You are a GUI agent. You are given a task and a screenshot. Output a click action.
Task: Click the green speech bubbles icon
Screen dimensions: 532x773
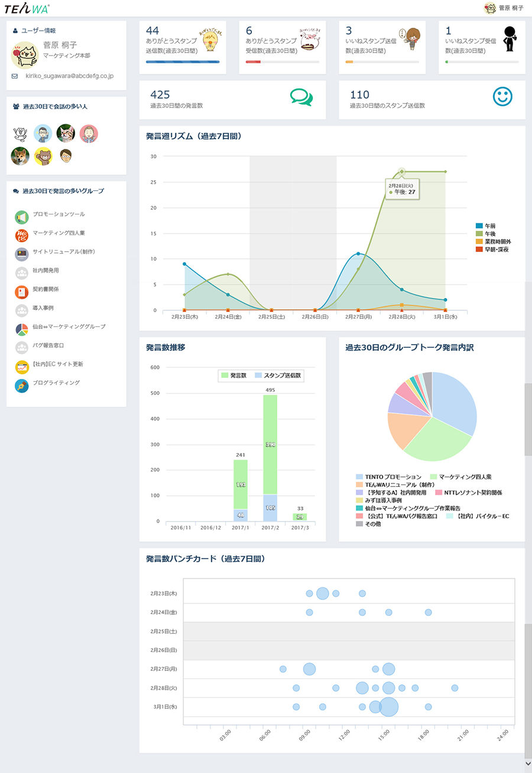pyautogui.click(x=301, y=98)
